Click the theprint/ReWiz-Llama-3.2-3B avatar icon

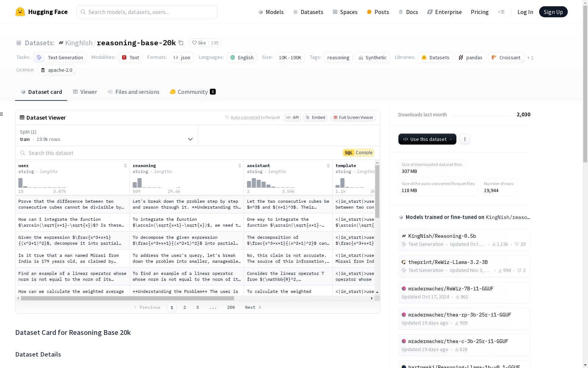click(x=404, y=262)
